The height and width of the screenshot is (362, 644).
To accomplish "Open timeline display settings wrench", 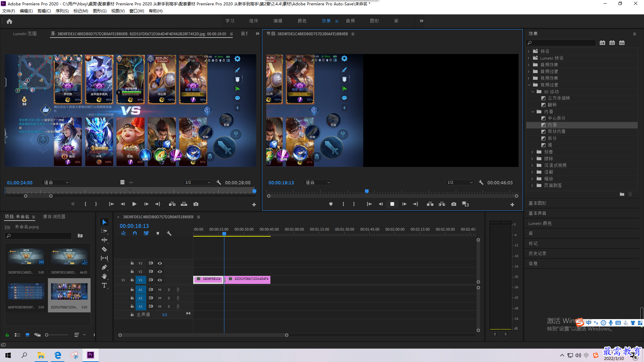I will click(x=169, y=233).
